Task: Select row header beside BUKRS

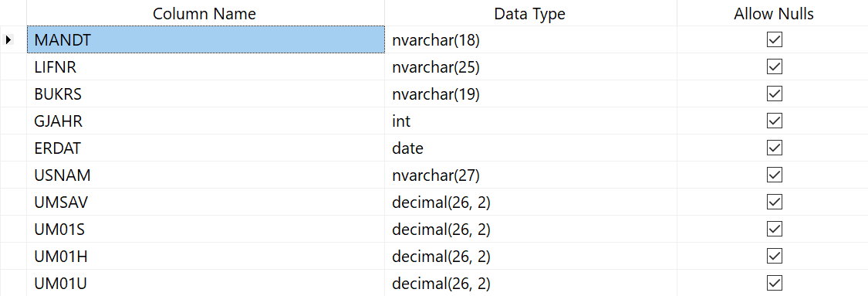Action: tap(13, 94)
